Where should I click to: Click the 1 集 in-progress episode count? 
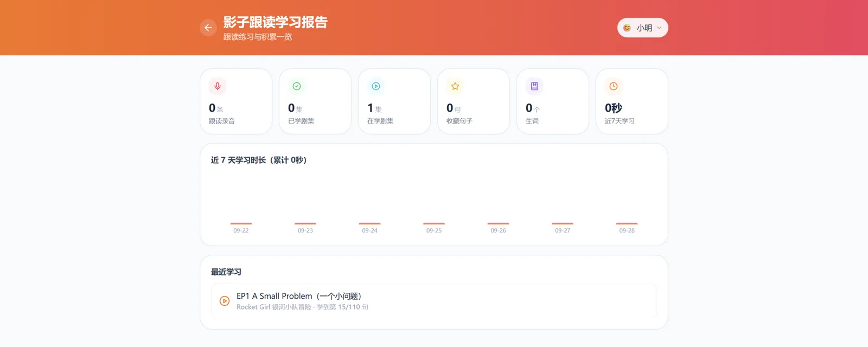[374, 108]
